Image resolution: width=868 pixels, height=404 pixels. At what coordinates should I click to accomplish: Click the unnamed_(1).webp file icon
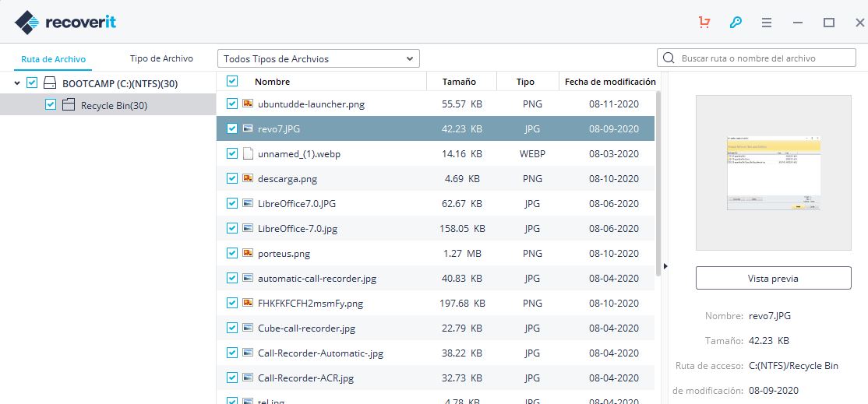click(x=248, y=153)
